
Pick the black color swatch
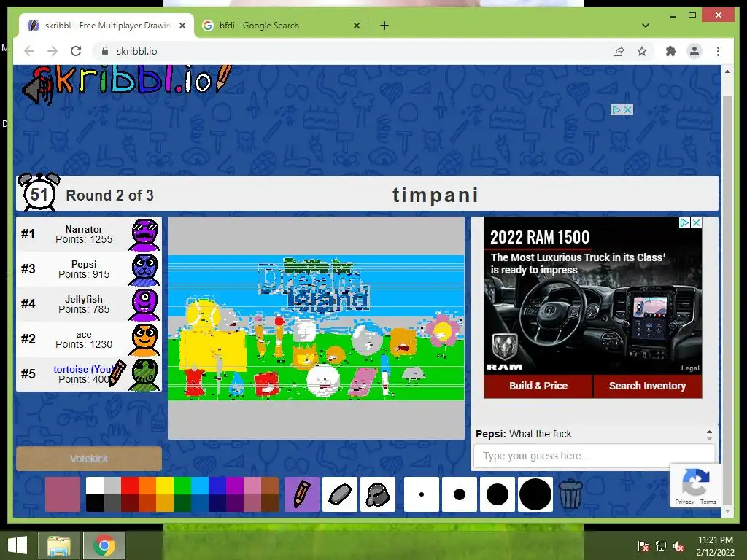(x=95, y=503)
